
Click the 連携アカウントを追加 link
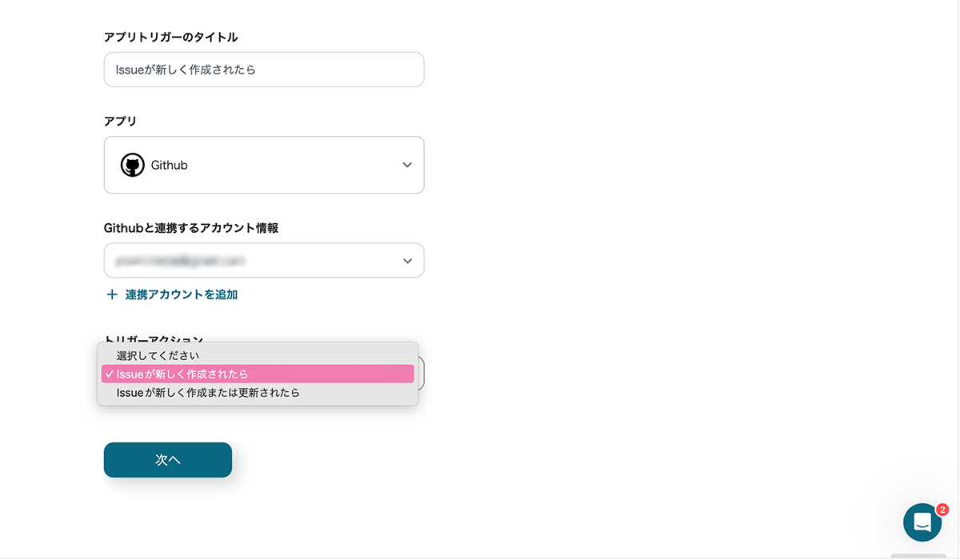point(182,294)
